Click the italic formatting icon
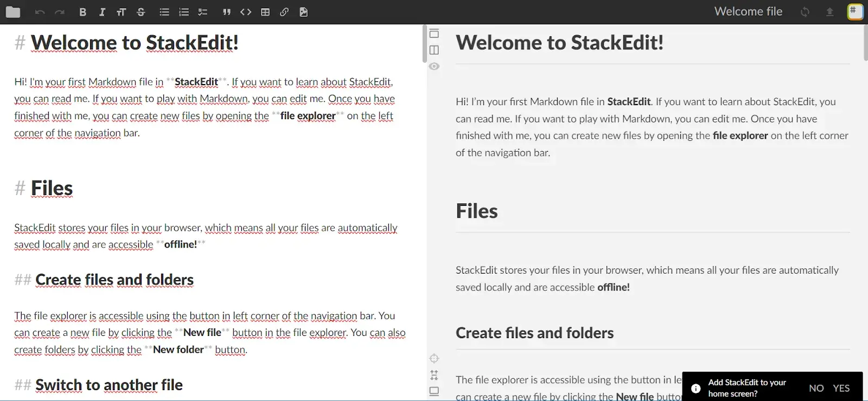 click(x=102, y=12)
